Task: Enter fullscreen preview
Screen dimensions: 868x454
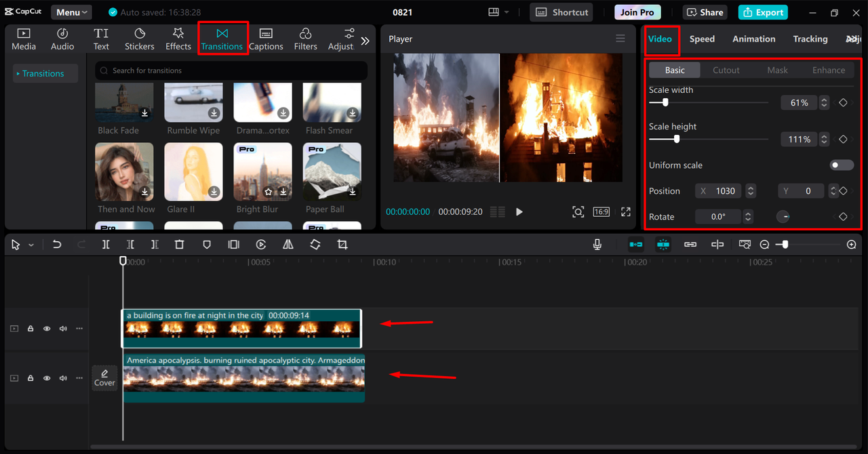Action: (x=626, y=211)
